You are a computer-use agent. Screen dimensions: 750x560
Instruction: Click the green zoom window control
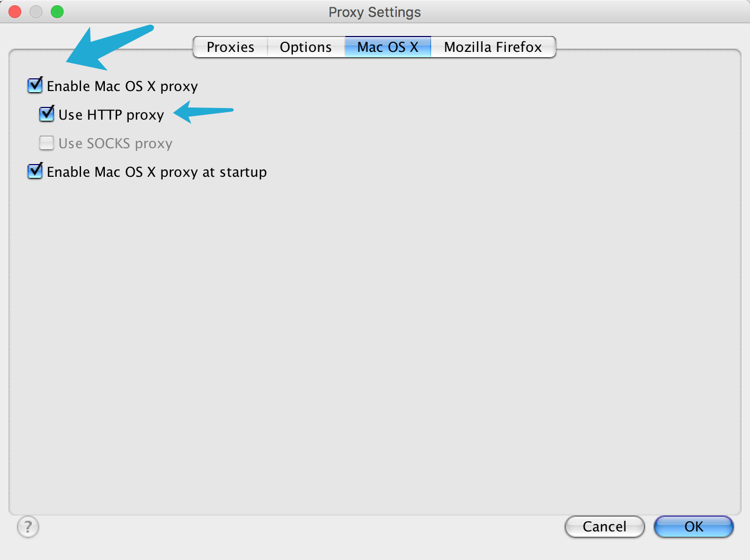[57, 11]
